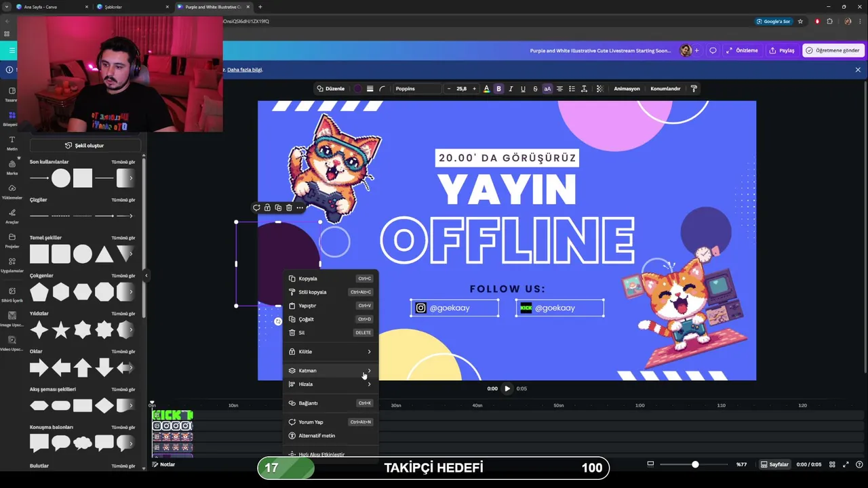Collapse the side panel arrow handle
The image size is (868, 488).
coord(146,275)
